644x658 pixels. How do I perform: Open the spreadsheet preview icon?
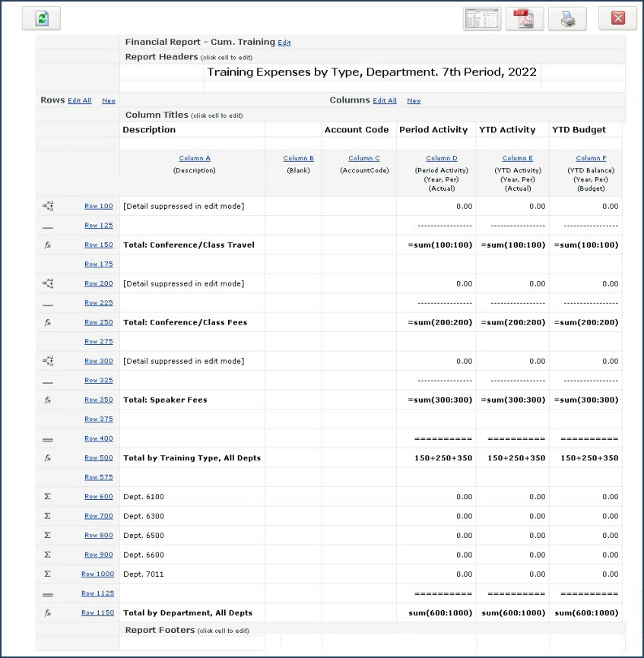(x=482, y=19)
